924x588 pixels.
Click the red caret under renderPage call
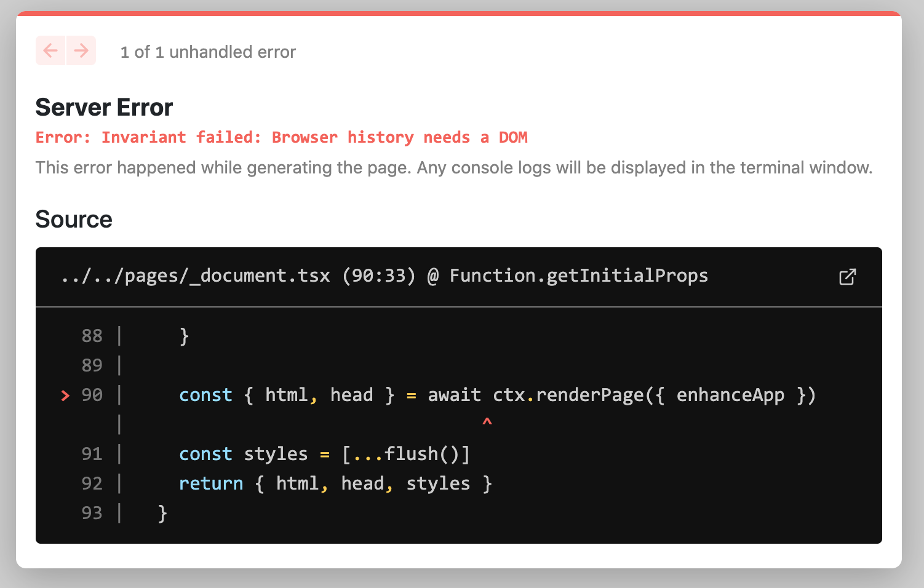tap(487, 422)
